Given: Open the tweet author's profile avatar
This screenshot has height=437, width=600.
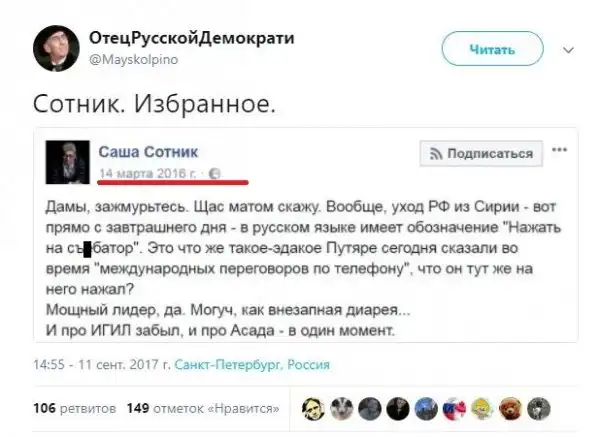Looking at the screenshot, I should (x=53, y=47).
